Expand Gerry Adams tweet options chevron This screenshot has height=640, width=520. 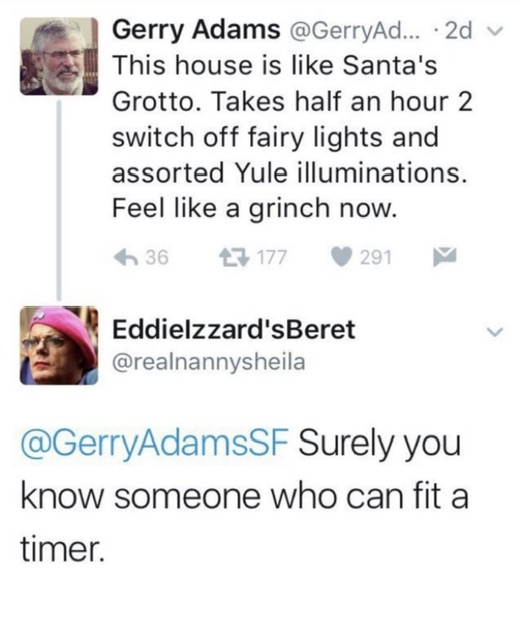pyautogui.click(x=496, y=31)
